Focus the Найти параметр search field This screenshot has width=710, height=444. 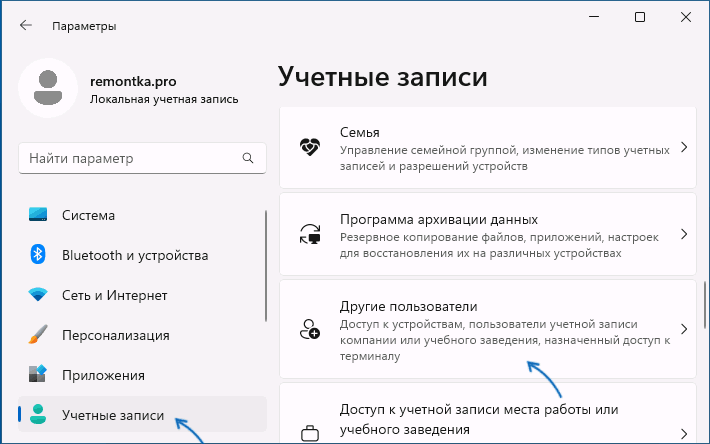(142, 158)
